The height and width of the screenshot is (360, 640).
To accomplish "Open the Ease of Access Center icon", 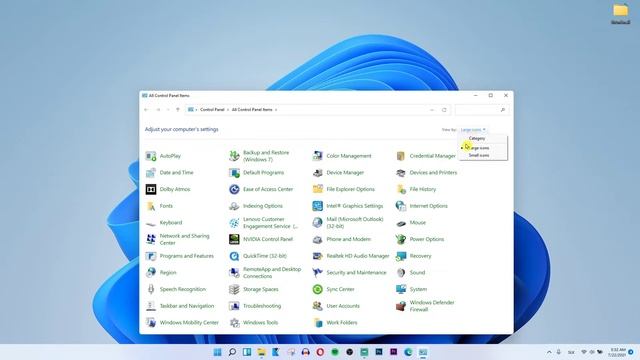I will 234,189.
